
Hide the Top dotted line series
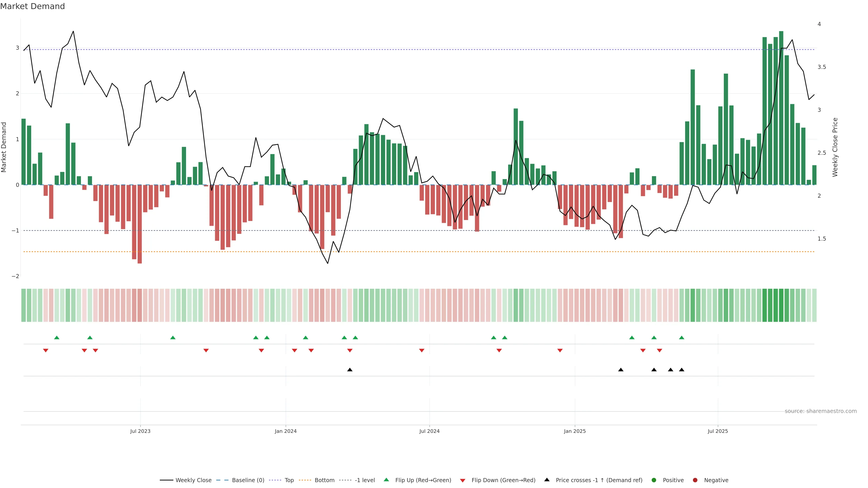pyautogui.click(x=289, y=480)
